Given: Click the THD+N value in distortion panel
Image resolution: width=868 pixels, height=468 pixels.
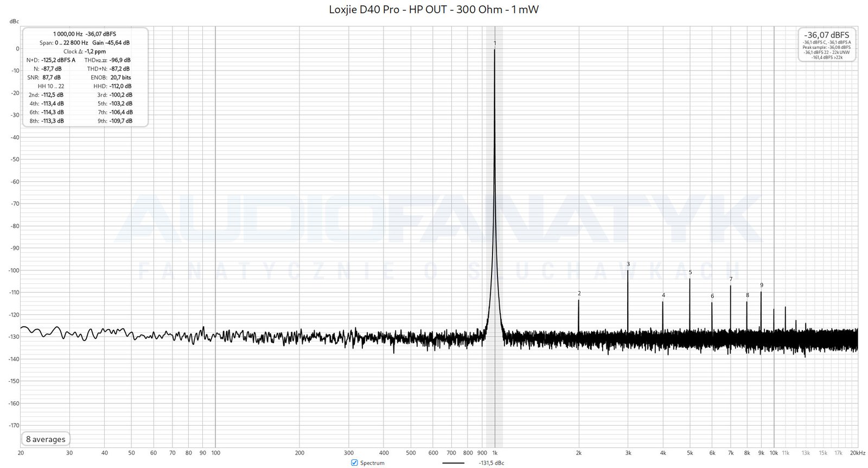Looking at the screenshot, I should (x=118, y=69).
